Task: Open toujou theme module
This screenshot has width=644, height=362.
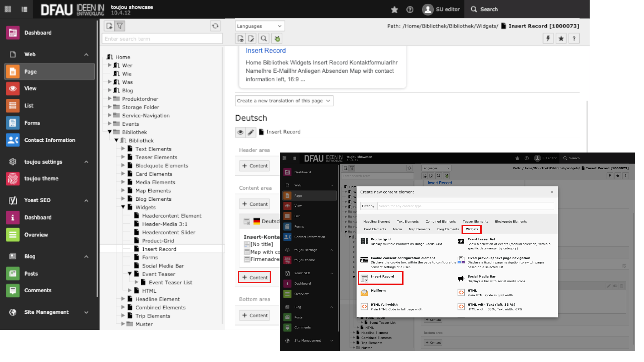Action: (x=41, y=179)
